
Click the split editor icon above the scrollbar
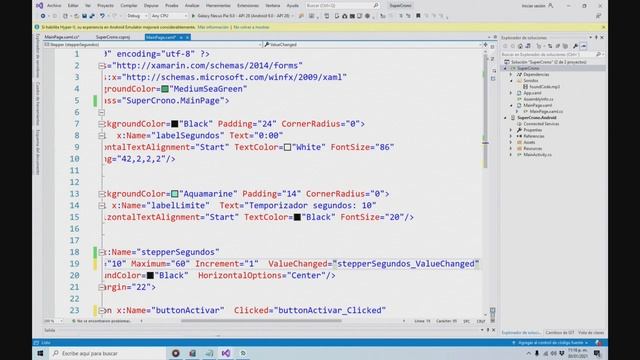pyautogui.click(x=485, y=44)
